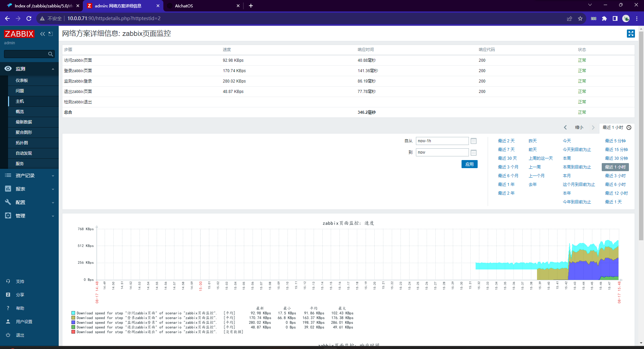Screen dimensions: 644x349
Task: Go back using browser back arrow
Action: (x=7, y=18)
